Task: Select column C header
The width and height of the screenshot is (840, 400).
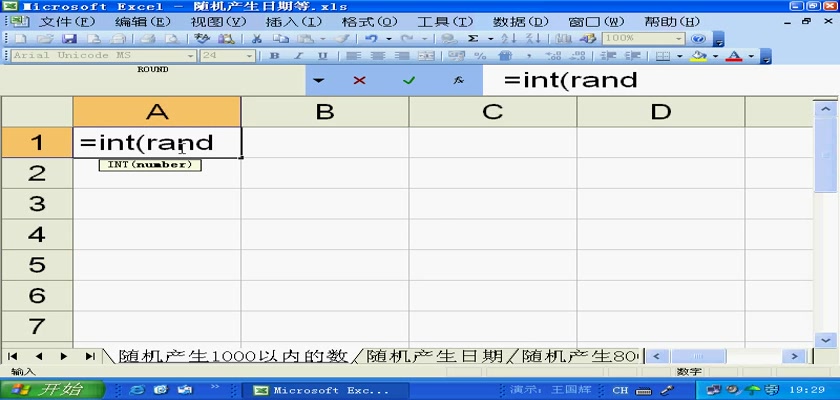Action: coord(492,112)
